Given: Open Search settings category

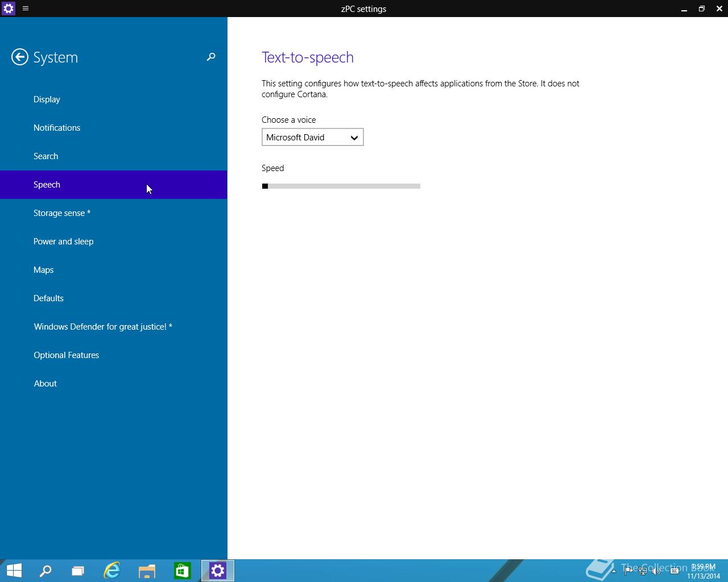Looking at the screenshot, I should coord(114,156).
